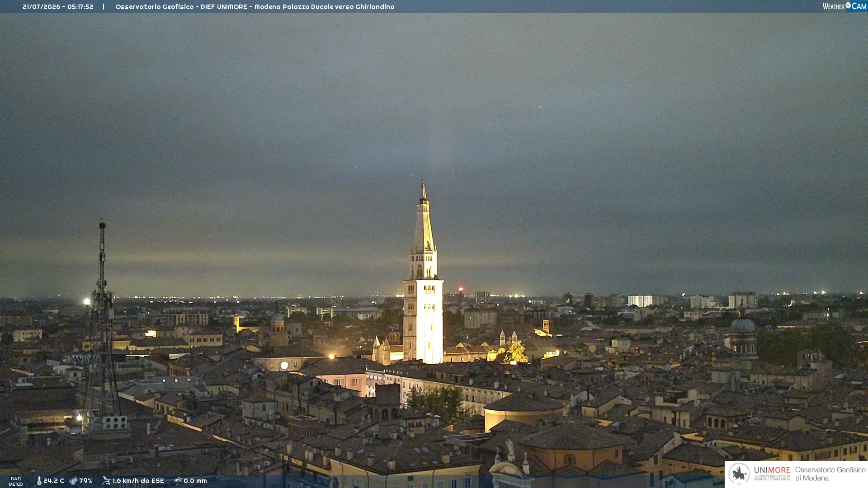This screenshot has width=868, height=488.
Task: Click the UNIMORE logo text
Action: coord(772,470)
